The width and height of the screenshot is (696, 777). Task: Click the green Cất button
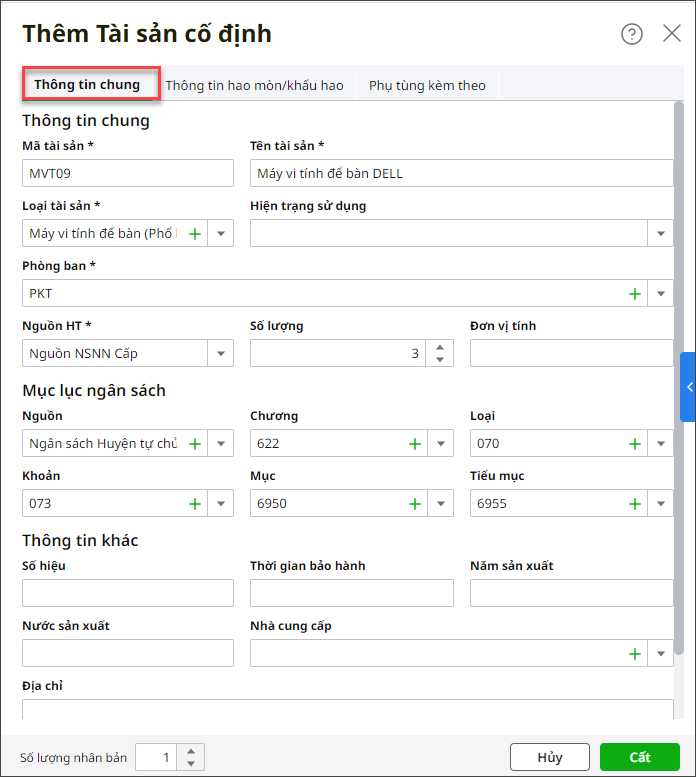click(x=640, y=757)
